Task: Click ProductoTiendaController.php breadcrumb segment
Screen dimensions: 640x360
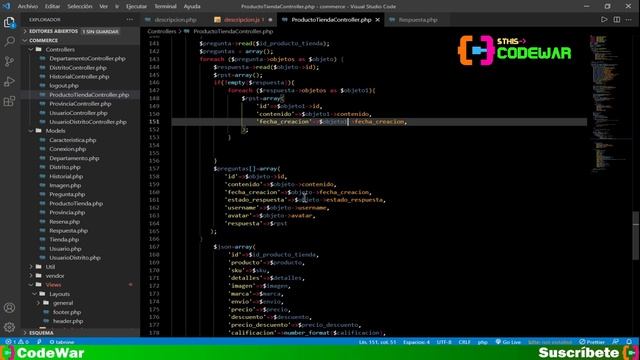Action: [233, 31]
